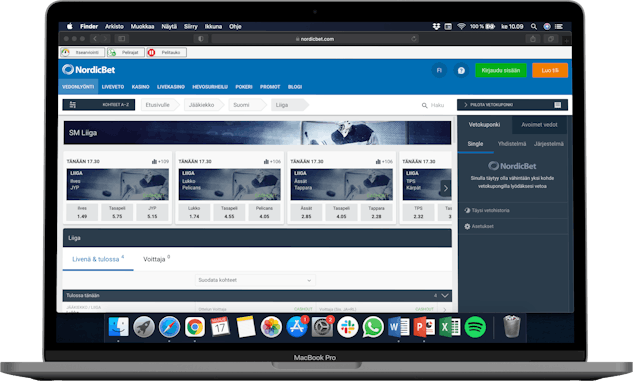Click the Kirjaudu sisään button

(501, 70)
